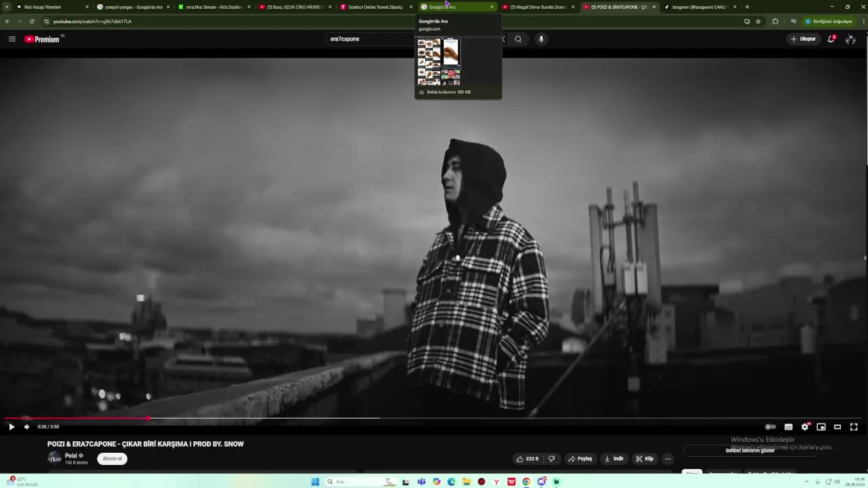
Task: Play the paused video
Action: coord(12,426)
